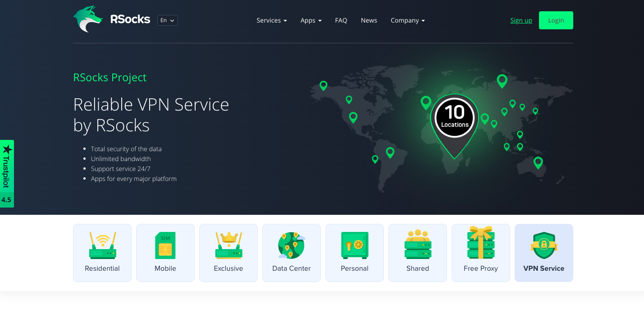Select the VPN Service shield icon
The height and width of the screenshot is (310, 644).
click(x=544, y=245)
